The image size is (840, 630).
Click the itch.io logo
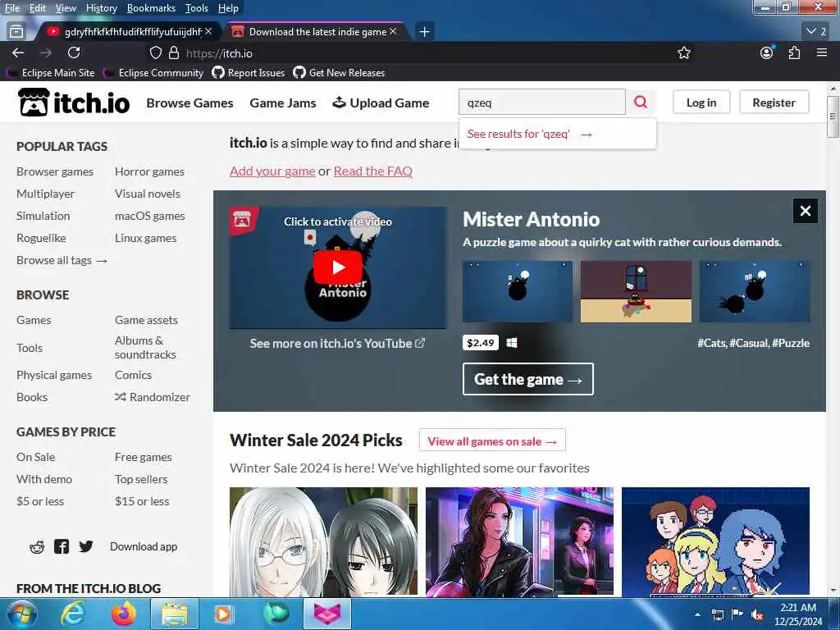tap(74, 103)
